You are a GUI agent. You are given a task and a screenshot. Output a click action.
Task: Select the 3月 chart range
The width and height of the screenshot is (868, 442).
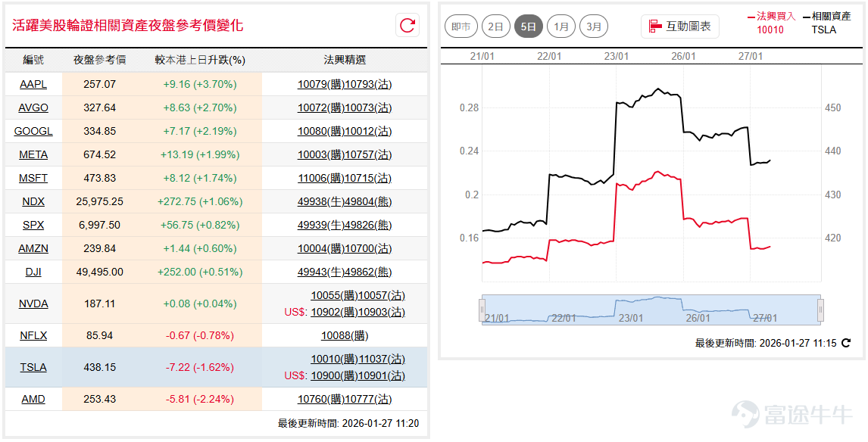pos(593,26)
